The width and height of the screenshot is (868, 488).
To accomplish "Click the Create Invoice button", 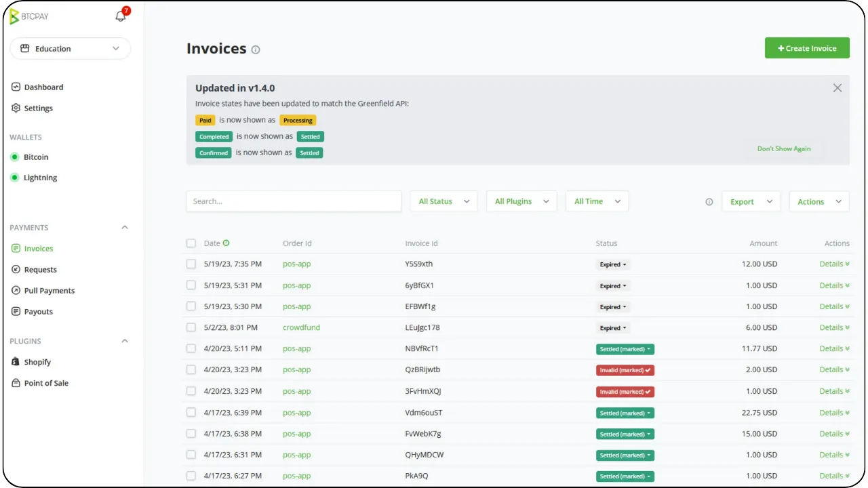I will click(807, 48).
